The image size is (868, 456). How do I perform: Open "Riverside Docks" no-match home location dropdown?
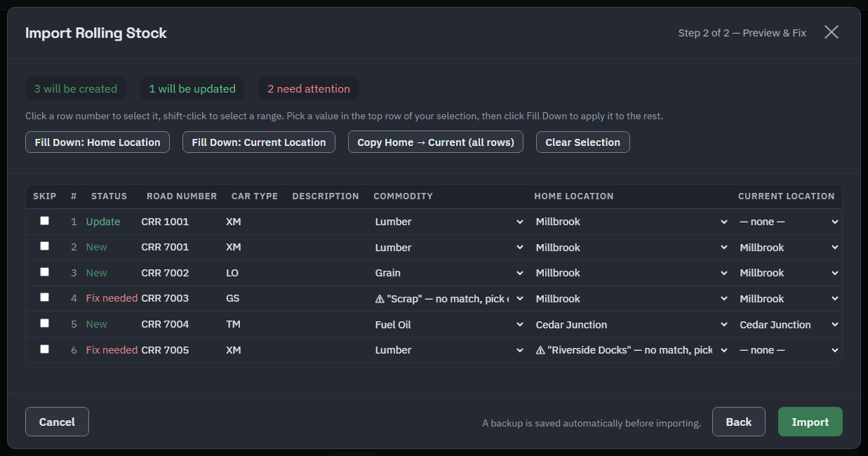point(632,350)
